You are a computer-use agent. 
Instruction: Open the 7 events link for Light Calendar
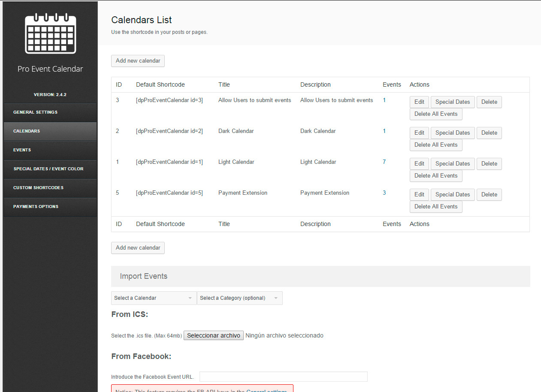pyautogui.click(x=384, y=162)
